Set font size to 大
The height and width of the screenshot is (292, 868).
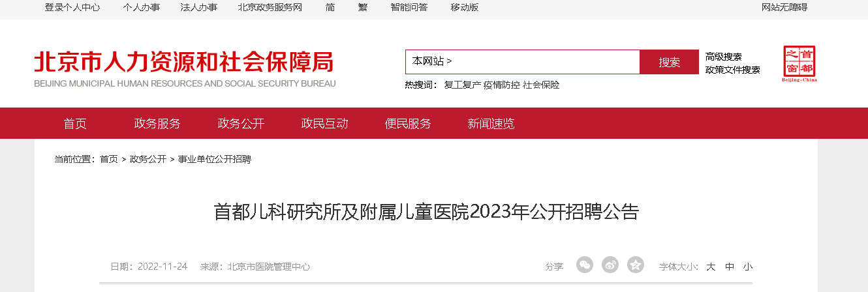click(x=711, y=267)
